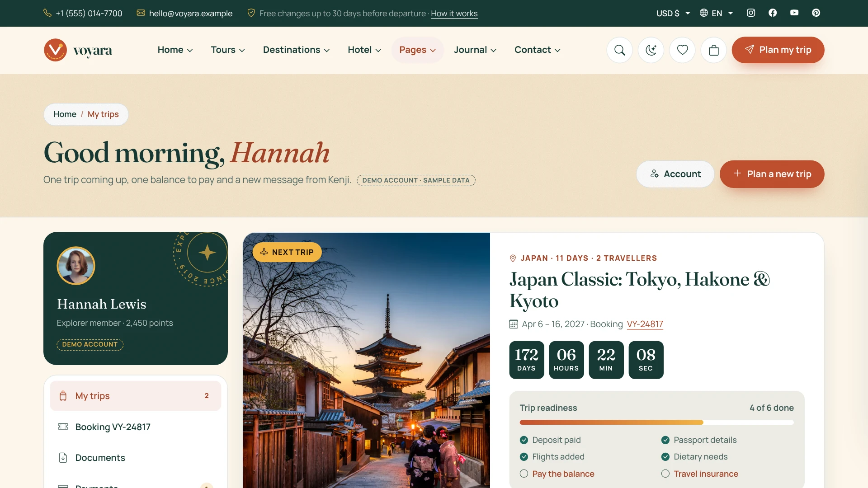Expand the Hotel menu
Viewport: 868px width, 488px height.
pyautogui.click(x=364, y=50)
